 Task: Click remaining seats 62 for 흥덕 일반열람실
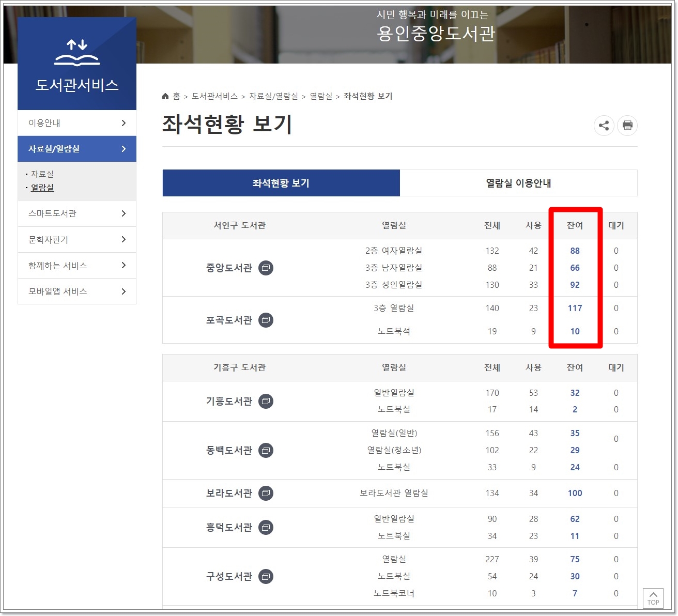(575, 519)
